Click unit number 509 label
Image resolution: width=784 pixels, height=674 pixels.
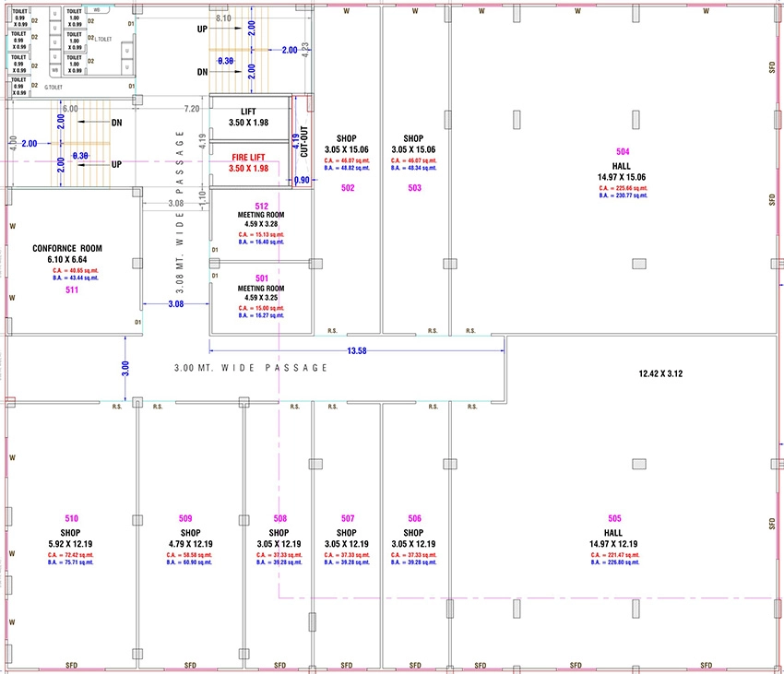[185, 518]
